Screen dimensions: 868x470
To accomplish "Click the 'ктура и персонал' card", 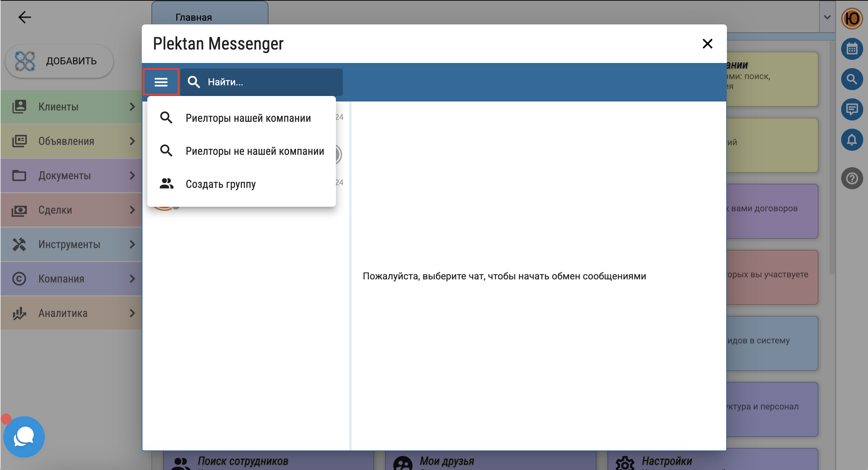I will 772,409.
